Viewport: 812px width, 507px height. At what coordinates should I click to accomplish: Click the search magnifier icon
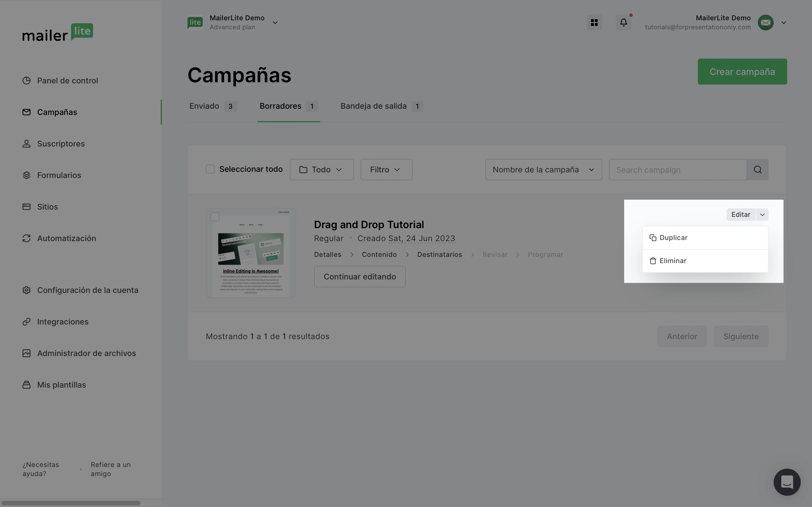tap(757, 170)
